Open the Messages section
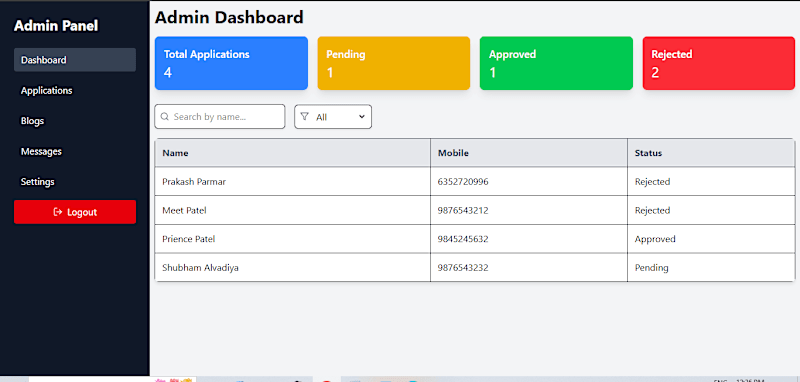 click(41, 151)
